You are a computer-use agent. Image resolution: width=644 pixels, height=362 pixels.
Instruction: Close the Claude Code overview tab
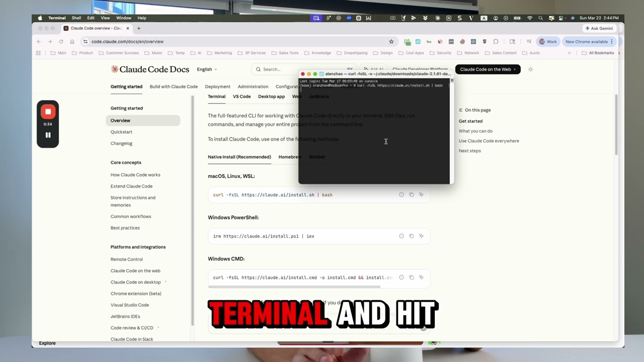[x=128, y=28]
